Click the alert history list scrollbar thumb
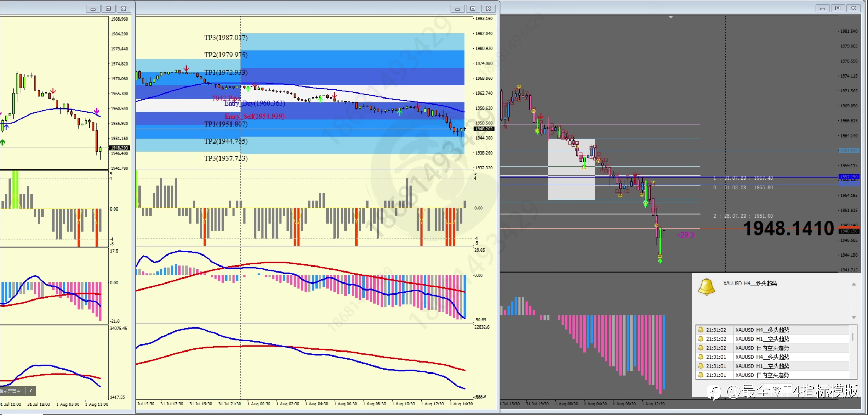The image size is (868, 415). click(x=853, y=337)
